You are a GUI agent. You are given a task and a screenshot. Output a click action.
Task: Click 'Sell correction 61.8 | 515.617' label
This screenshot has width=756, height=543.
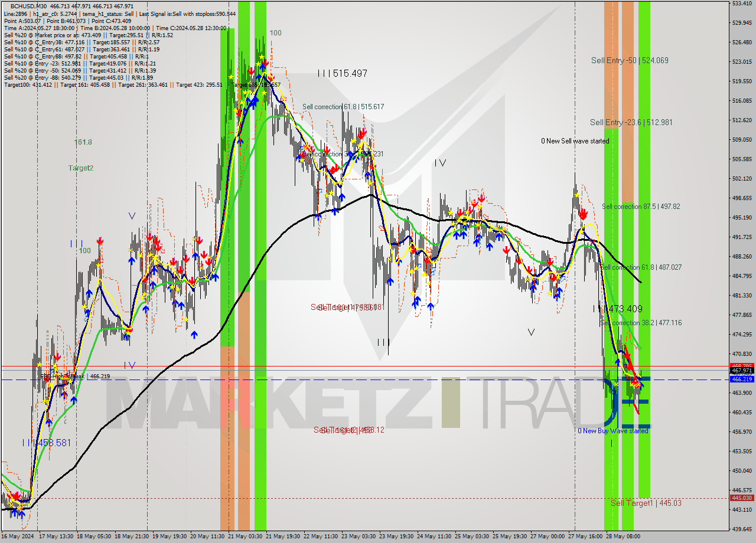point(343,107)
